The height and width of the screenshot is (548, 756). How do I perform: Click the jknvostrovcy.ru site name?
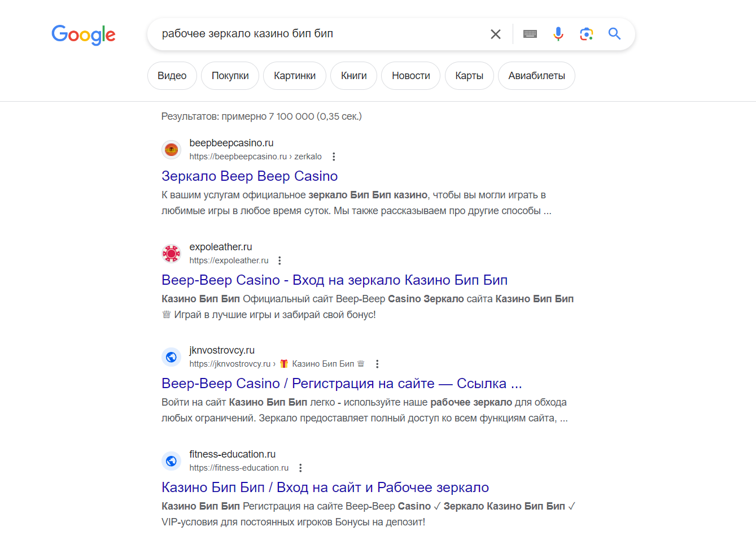(222, 350)
